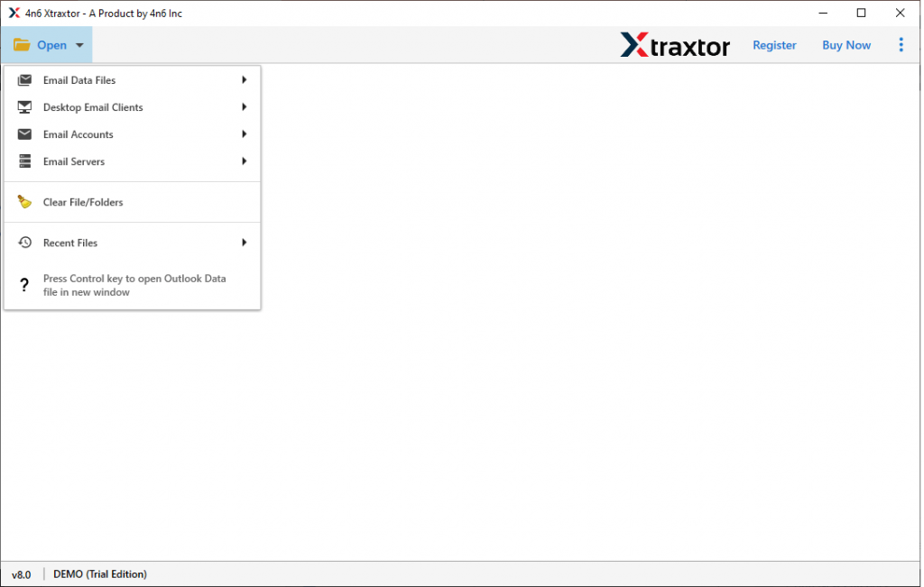924x587 pixels.
Task: Click the Email Data Files envelope icon
Action: 23,79
